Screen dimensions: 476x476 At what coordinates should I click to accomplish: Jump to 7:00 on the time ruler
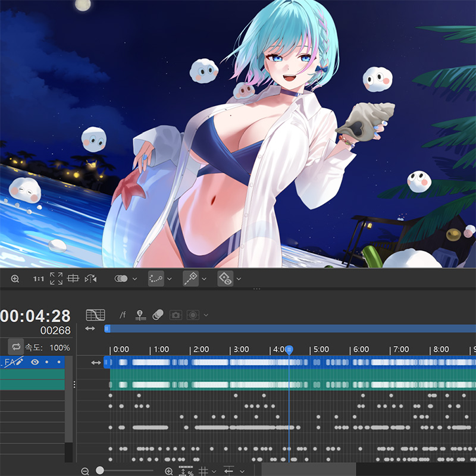(x=401, y=349)
